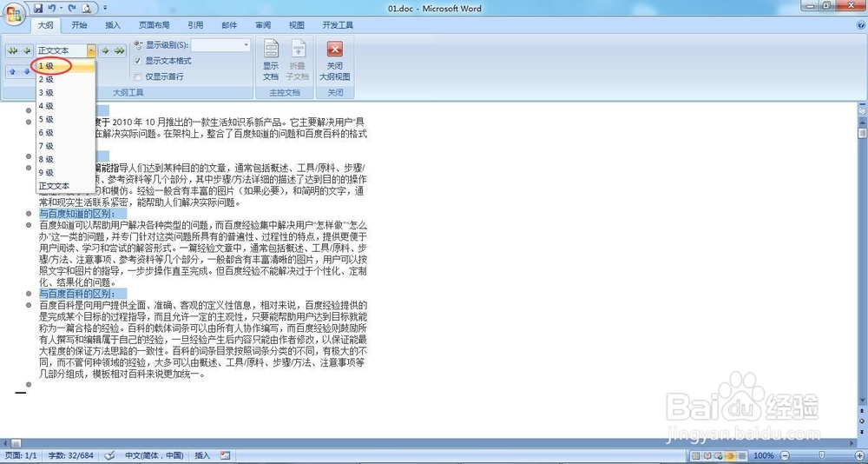Click the 100% zoom level
Image resolution: width=868 pixels, height=464 pixels.
(763, 455)
